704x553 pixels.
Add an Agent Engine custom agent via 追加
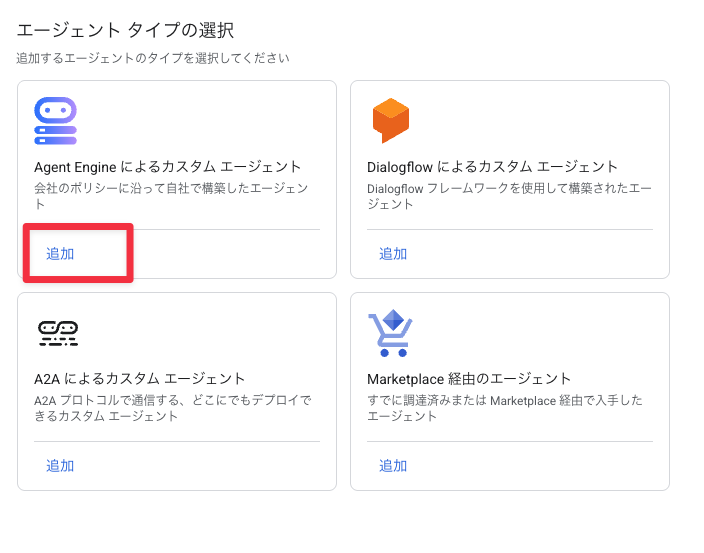point(60,254)
